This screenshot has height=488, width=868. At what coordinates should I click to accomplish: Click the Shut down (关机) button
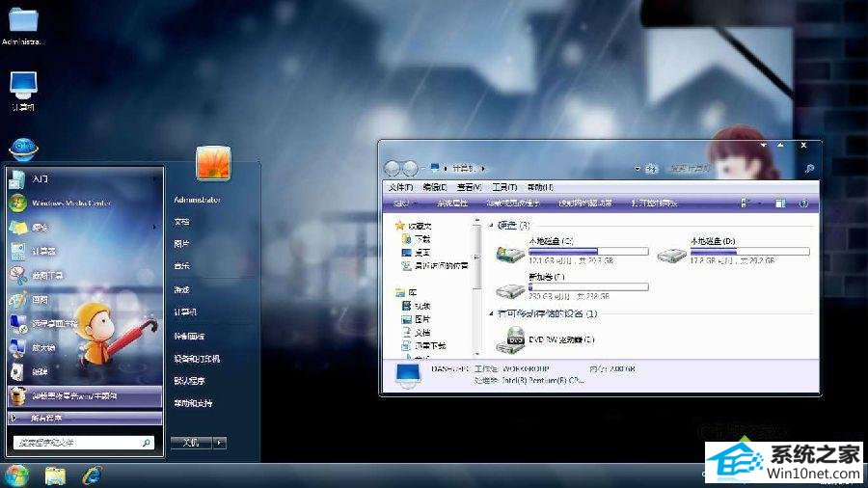pyautogui.click(x=192, y=443)
